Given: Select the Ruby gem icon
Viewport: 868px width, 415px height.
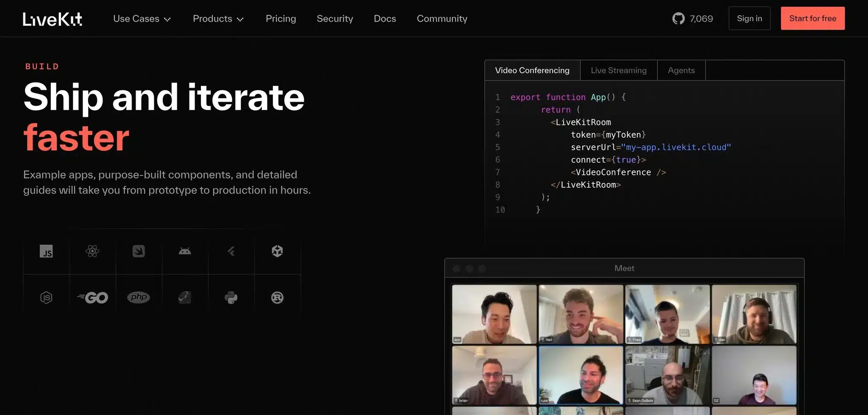Looking at the screenshot, I should coord(185,298).
